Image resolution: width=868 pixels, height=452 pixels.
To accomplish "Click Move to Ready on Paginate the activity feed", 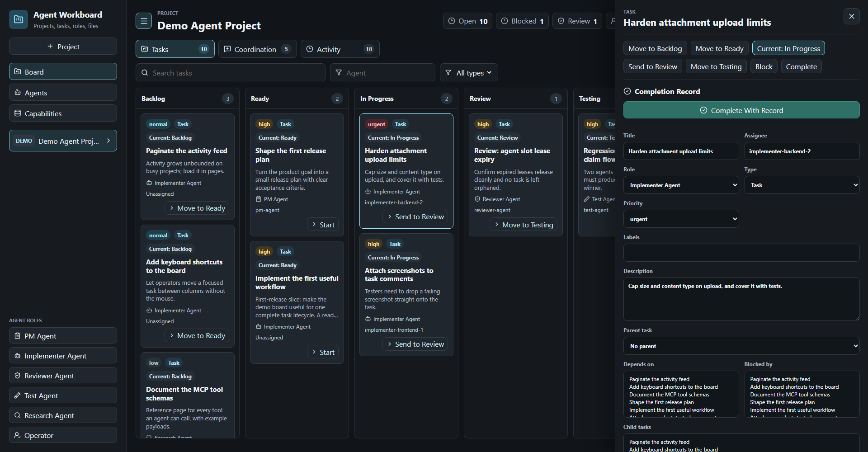I will point(197,208).
